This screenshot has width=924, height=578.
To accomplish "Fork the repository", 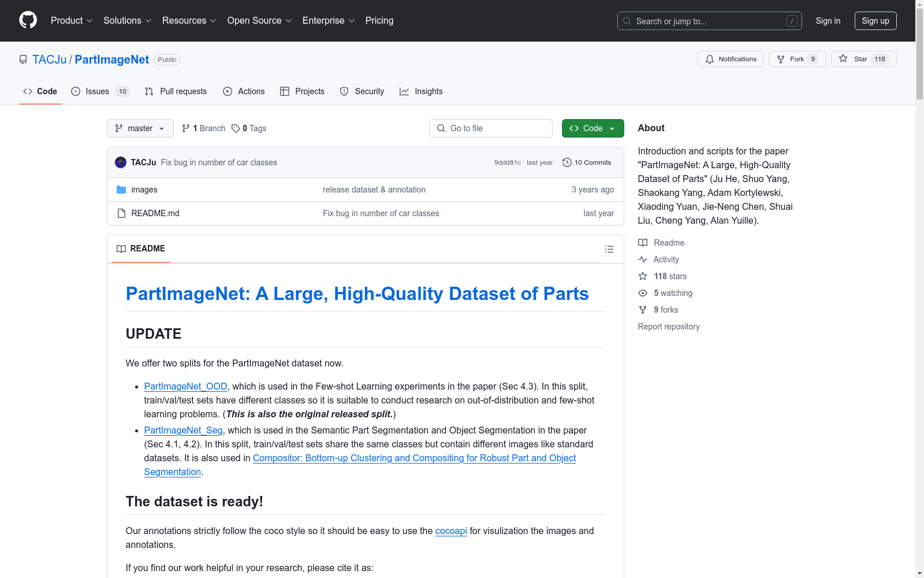I will [x=798, y=59].
